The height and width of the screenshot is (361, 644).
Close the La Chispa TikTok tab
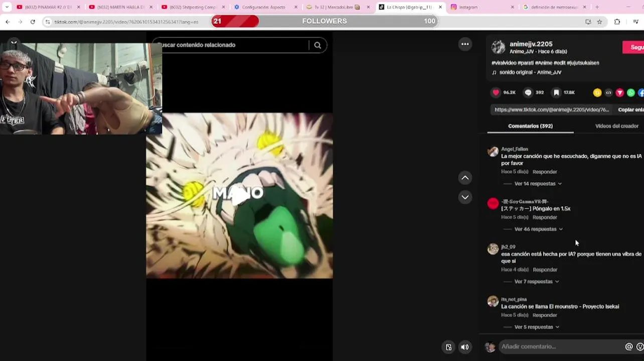click(x=440, y=7)
